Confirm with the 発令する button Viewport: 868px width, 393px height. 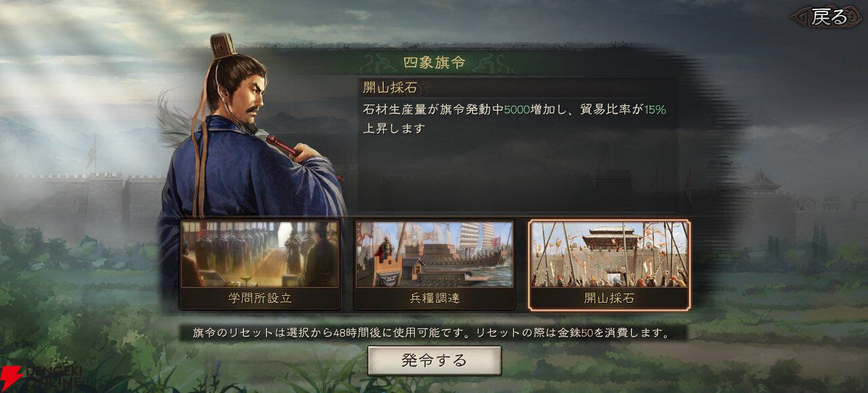click(435, 360)
